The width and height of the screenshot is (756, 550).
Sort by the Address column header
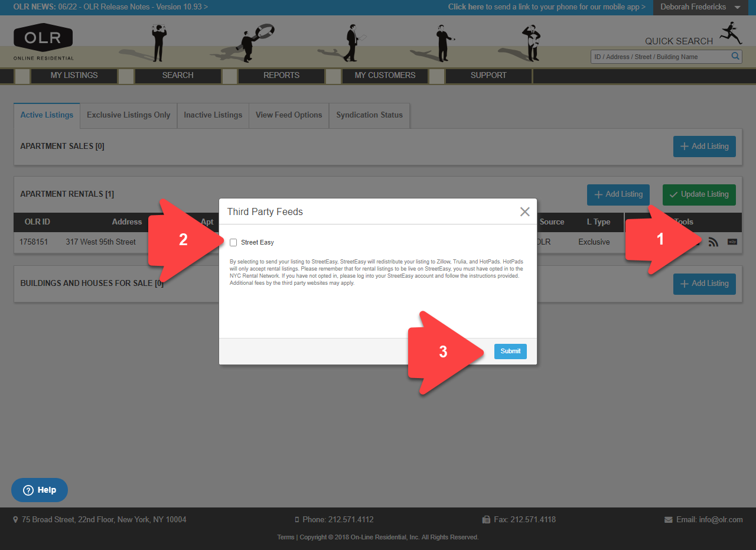coord(127,222)
